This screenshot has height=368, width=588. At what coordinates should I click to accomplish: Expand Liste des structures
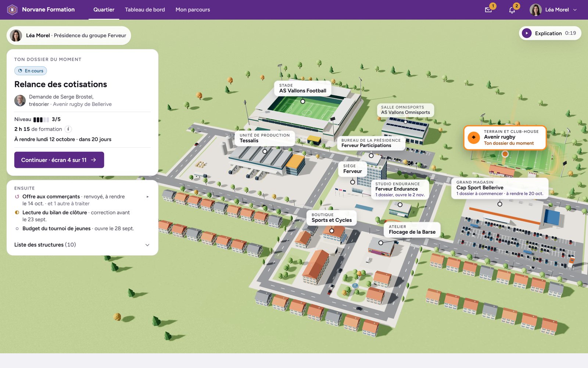coord(82,245)
